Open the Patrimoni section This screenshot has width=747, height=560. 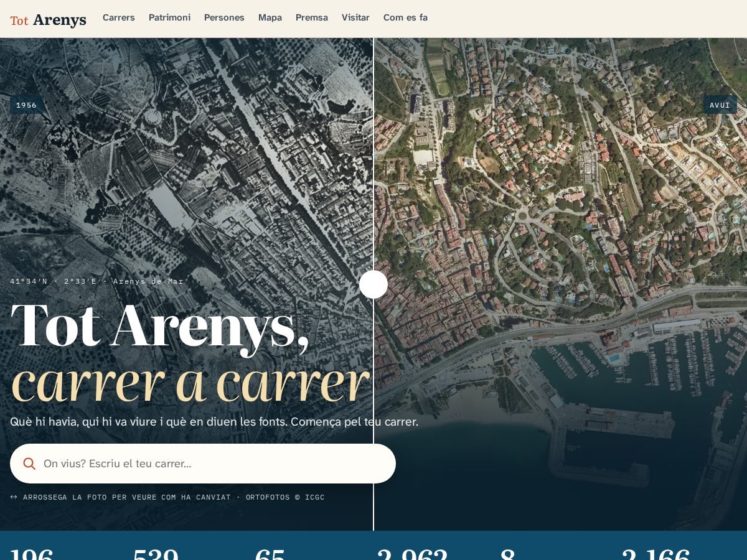(169, 17)
